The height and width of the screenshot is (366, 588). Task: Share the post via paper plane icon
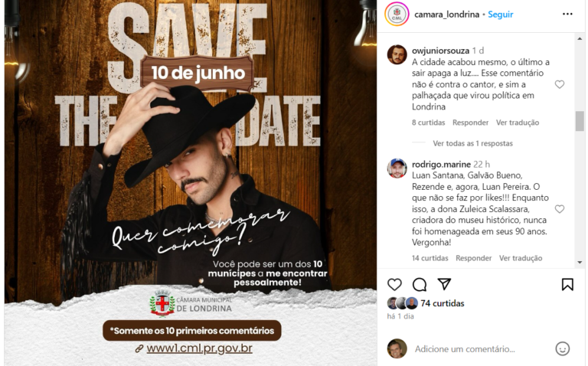click(444, 284)
